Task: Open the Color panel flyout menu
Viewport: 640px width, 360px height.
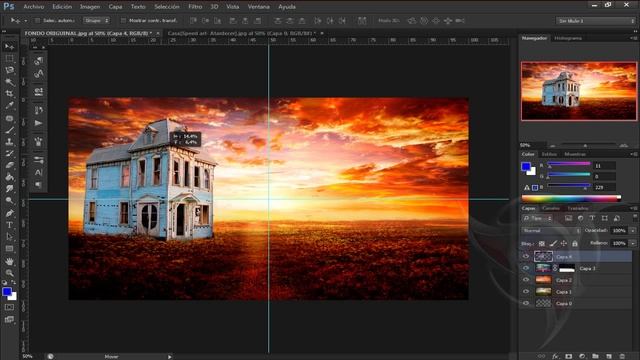Action: point(634,154)
